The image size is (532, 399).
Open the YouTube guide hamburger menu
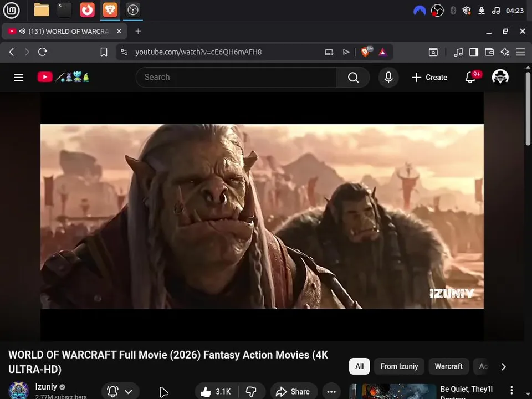pyautogui.click(x=19, y=78)
